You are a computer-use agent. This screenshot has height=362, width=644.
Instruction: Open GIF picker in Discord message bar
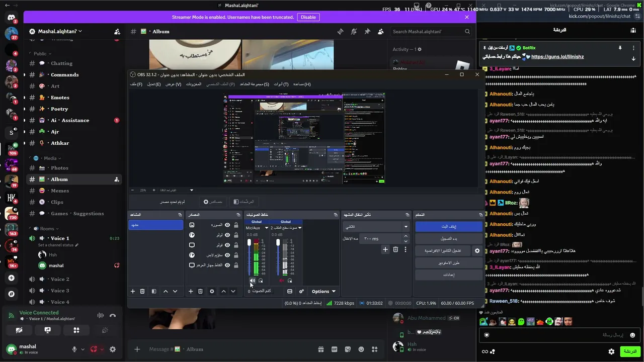click(x=334, y=349)
